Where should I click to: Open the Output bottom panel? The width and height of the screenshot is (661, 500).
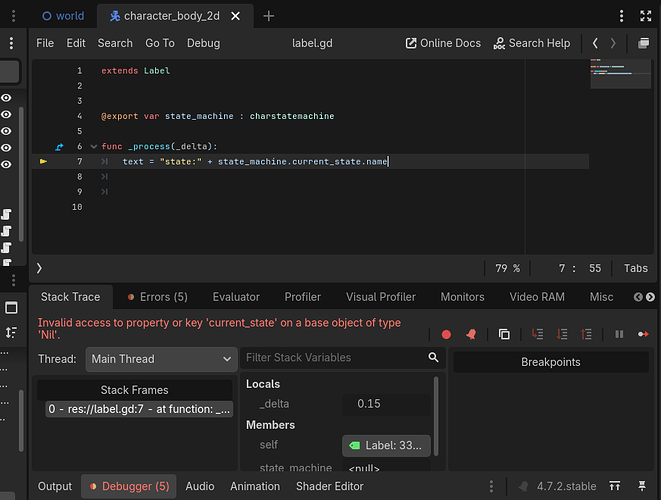click(x=55, y=486)
